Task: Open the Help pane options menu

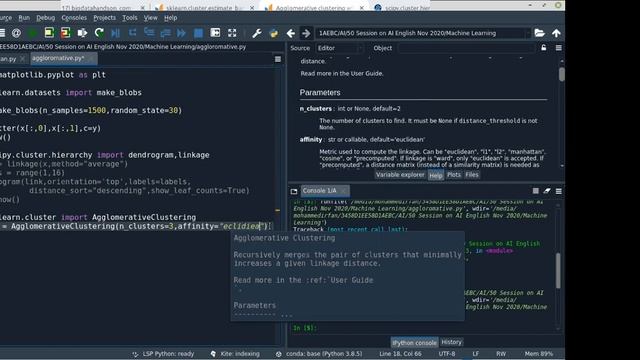Action: pyautogui.click(x=558, y=48)
